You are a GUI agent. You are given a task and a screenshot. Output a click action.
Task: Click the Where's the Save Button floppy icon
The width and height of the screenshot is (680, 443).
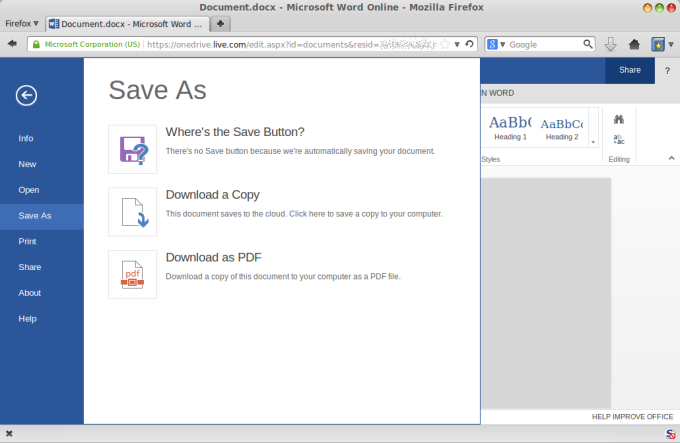tap(133, 150)
